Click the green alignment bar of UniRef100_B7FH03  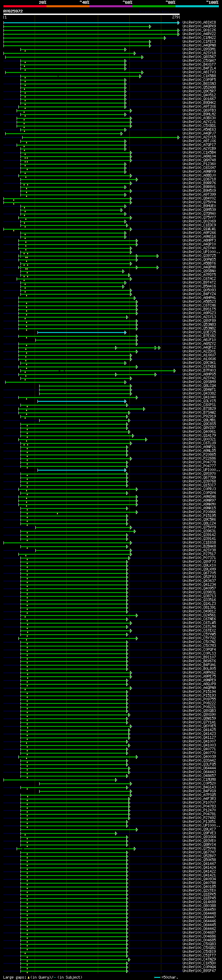[98, 371]
